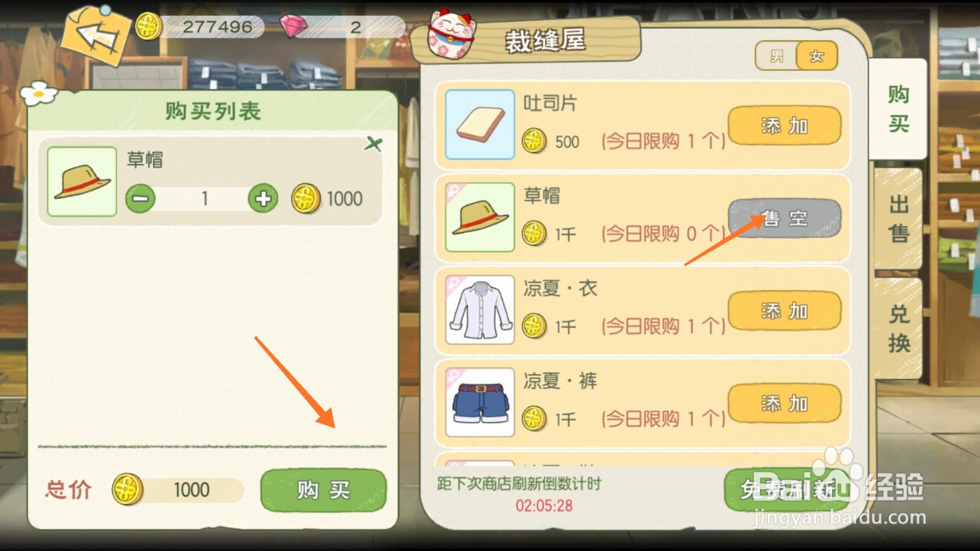Click the 免费刷新 refresh button

[787, 490]
